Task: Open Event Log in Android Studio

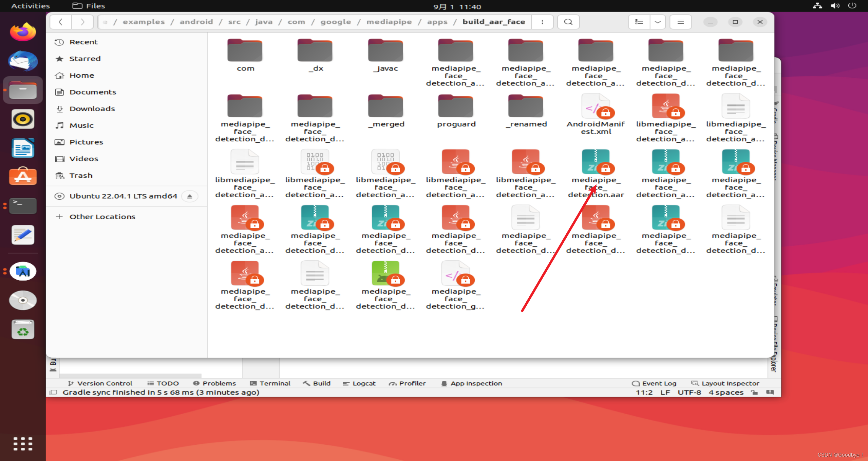Action: 654,383
